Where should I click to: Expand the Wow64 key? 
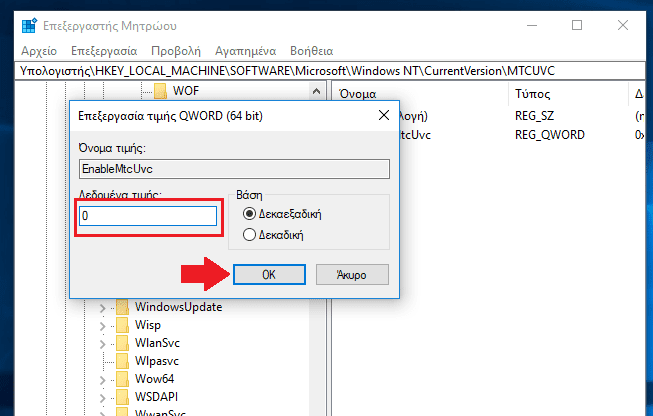(102, 379)
